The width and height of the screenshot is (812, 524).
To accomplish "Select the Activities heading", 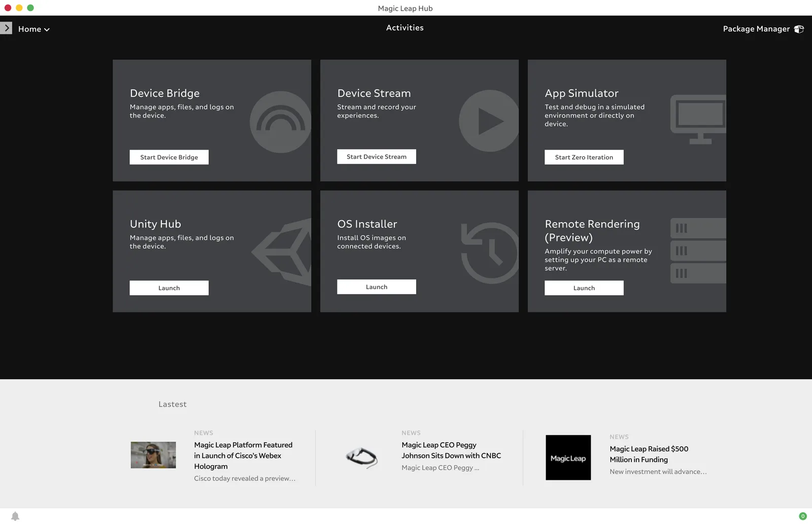I will point(405,28).
